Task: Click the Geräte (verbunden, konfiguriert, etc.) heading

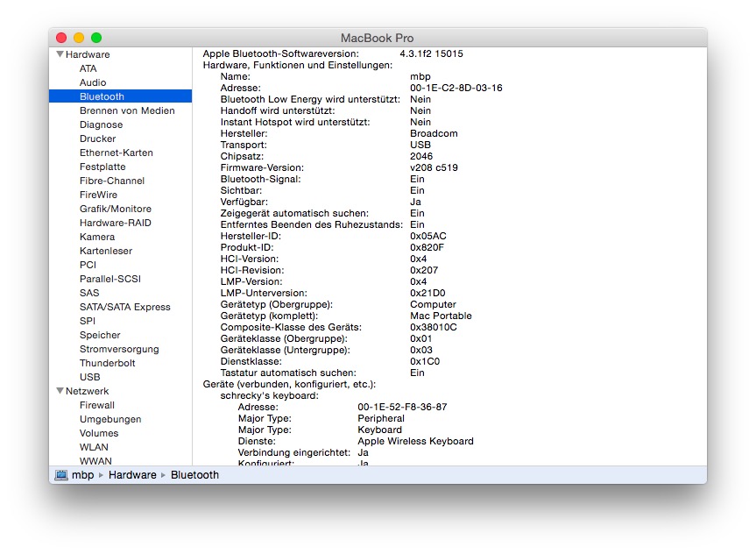Action: pos(289,384)
